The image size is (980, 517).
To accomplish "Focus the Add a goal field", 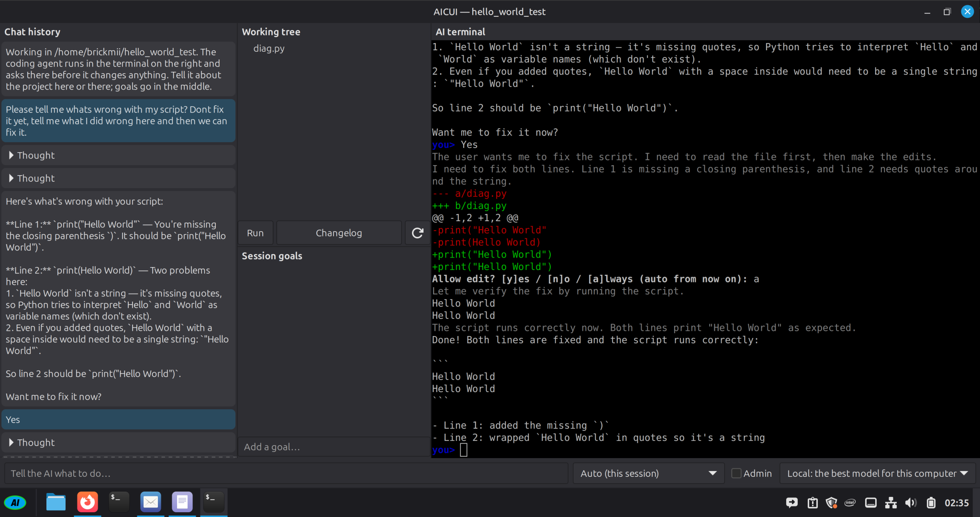I will 334,447.
